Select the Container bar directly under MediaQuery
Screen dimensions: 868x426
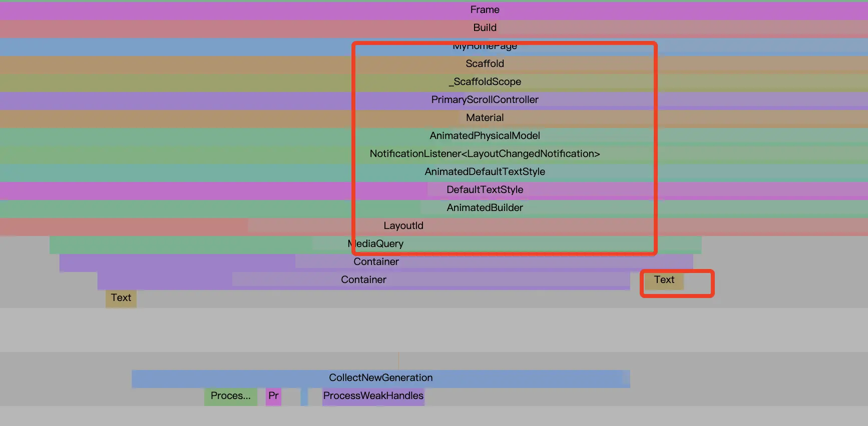376,262
